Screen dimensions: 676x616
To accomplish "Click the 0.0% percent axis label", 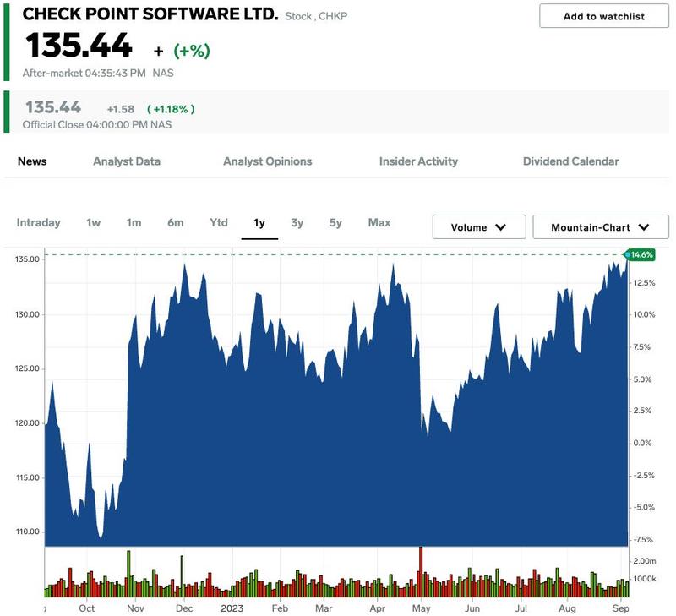I will pyautogui.click(x=642, y=443).
